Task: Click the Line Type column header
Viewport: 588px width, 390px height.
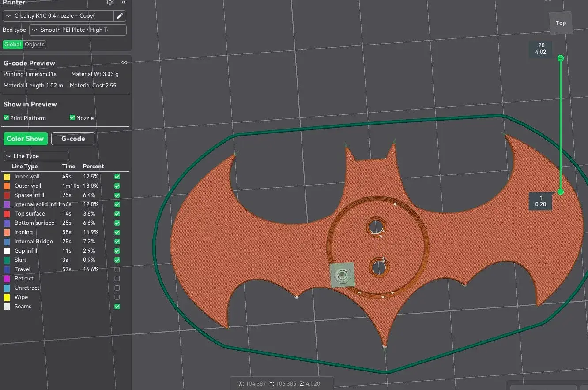Action: (24, 167)
